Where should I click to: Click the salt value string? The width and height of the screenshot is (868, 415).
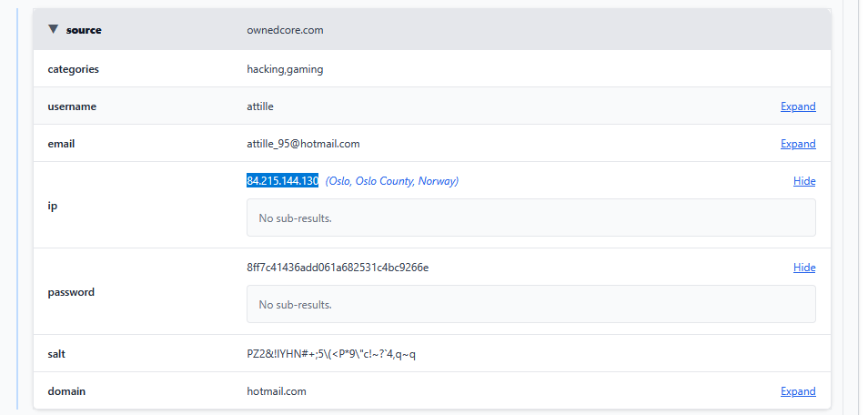tap(330, 354)
